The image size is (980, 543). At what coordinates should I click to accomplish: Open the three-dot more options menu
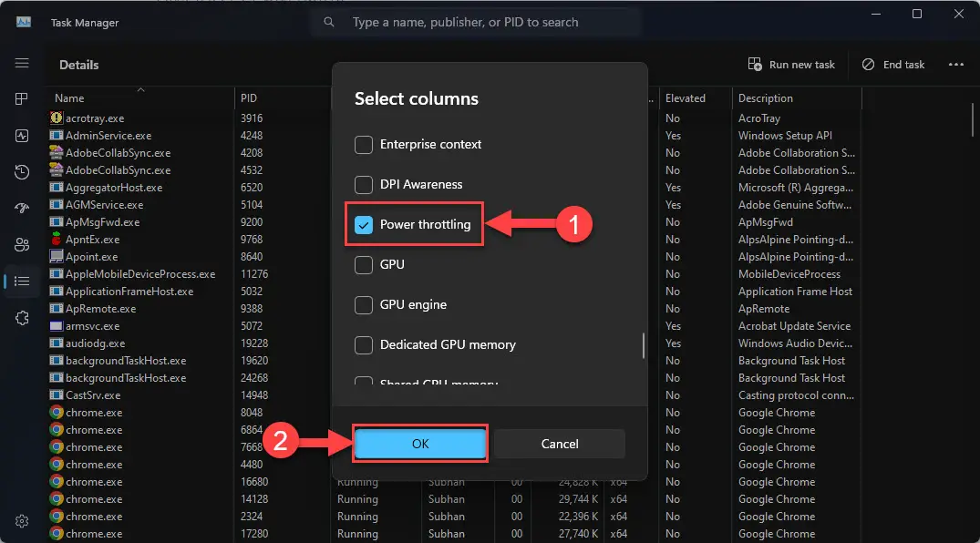pyautogui.click(x=955, y=65)
